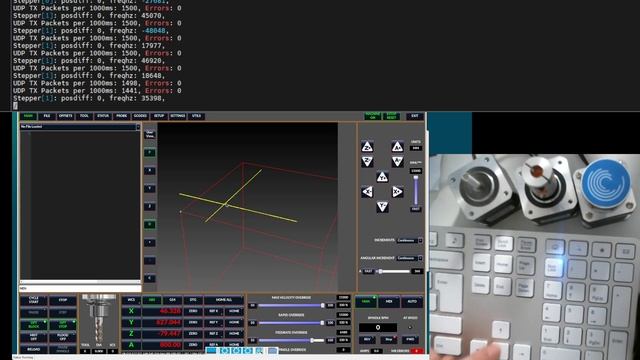The width and height of the screenshot is (640, 360).
Task: Click terminal line with freqhz: 35398
Action: point(89,98)
